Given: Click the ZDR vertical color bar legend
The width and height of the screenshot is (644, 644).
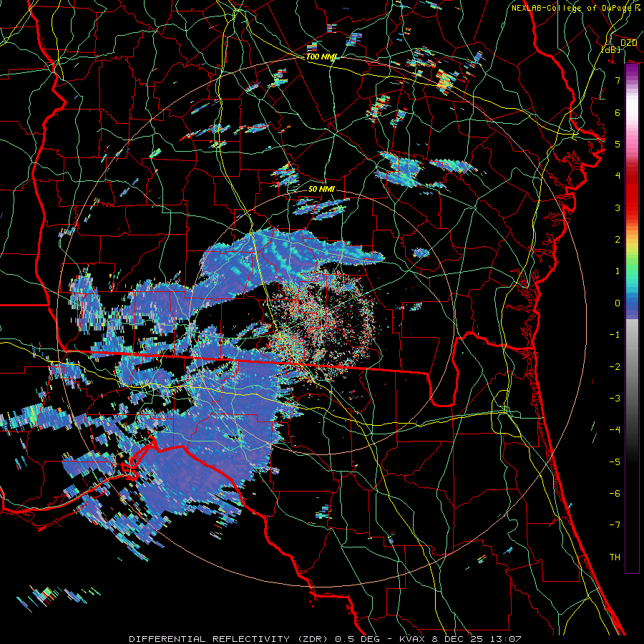Looking at the screenshot, I should click(632, 318).
